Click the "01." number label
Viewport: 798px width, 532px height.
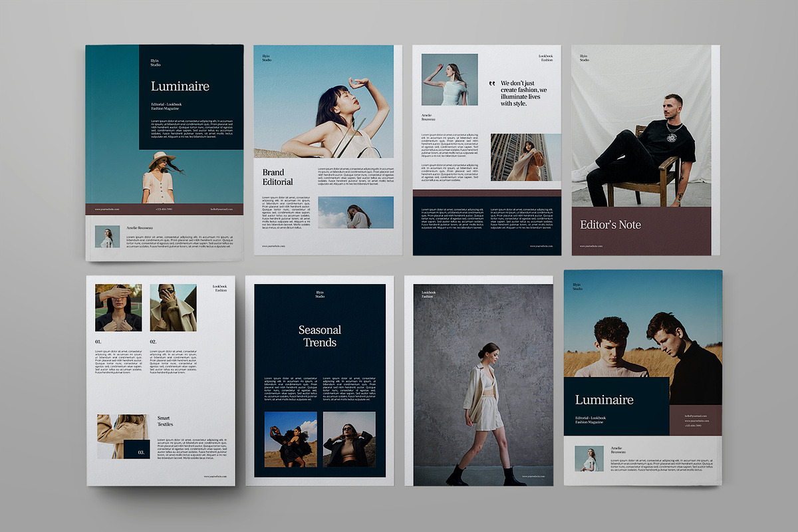(98, 342)
